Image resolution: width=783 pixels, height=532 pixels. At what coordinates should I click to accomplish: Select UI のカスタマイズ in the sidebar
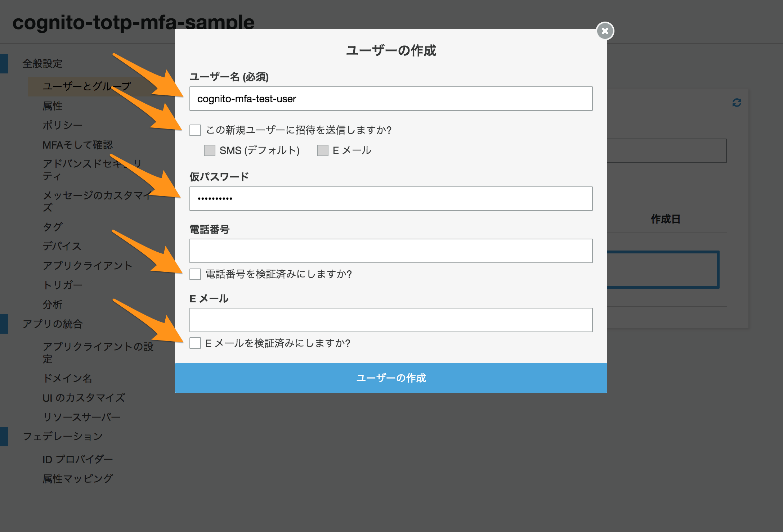click(84, 398)
